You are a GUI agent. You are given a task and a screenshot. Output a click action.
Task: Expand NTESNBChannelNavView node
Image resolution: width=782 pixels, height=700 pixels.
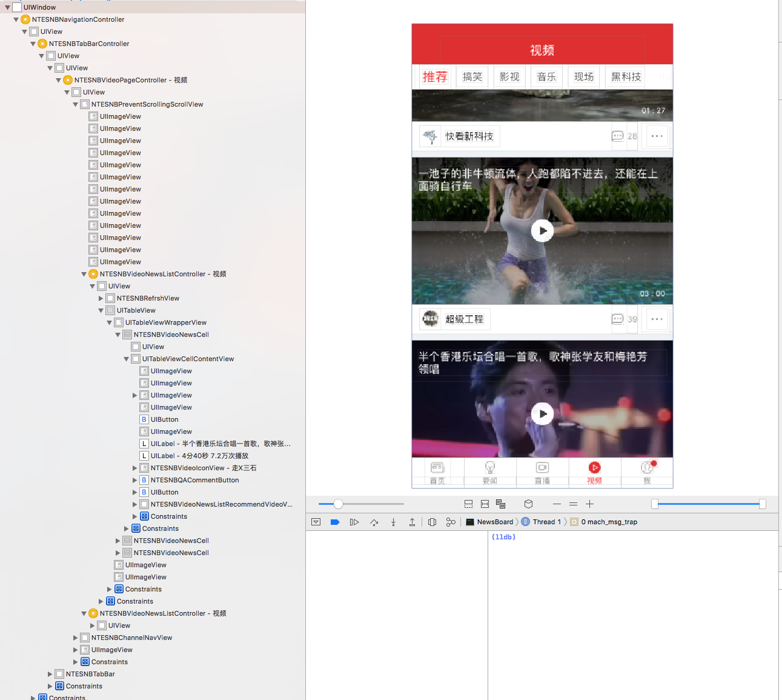click(x=75, y=638)
